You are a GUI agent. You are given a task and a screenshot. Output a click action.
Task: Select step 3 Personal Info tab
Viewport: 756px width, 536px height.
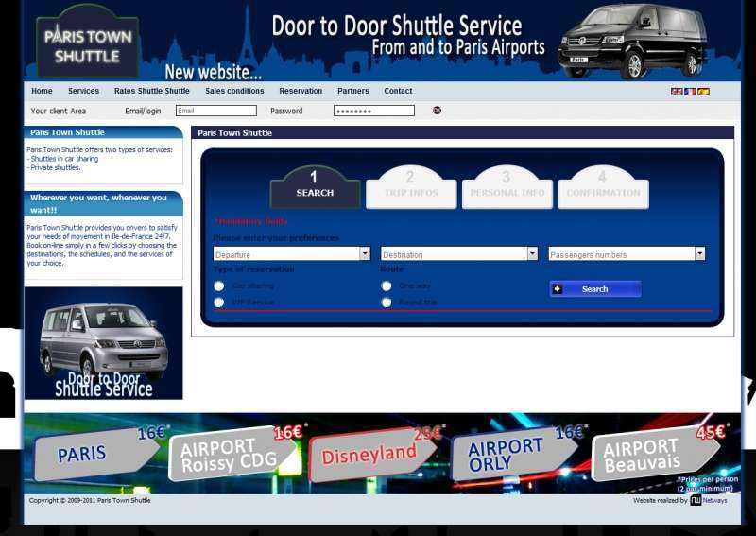point(507,187)
